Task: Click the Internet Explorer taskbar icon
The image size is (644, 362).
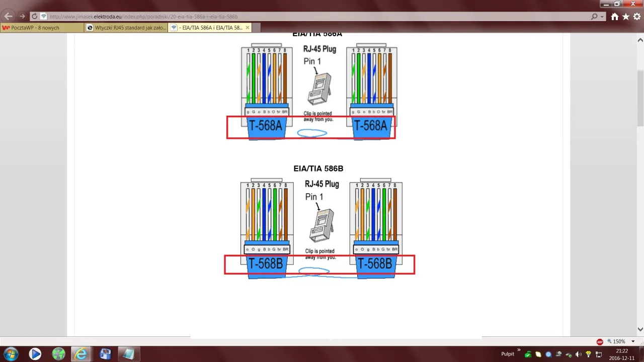Action: click(82, 354)
